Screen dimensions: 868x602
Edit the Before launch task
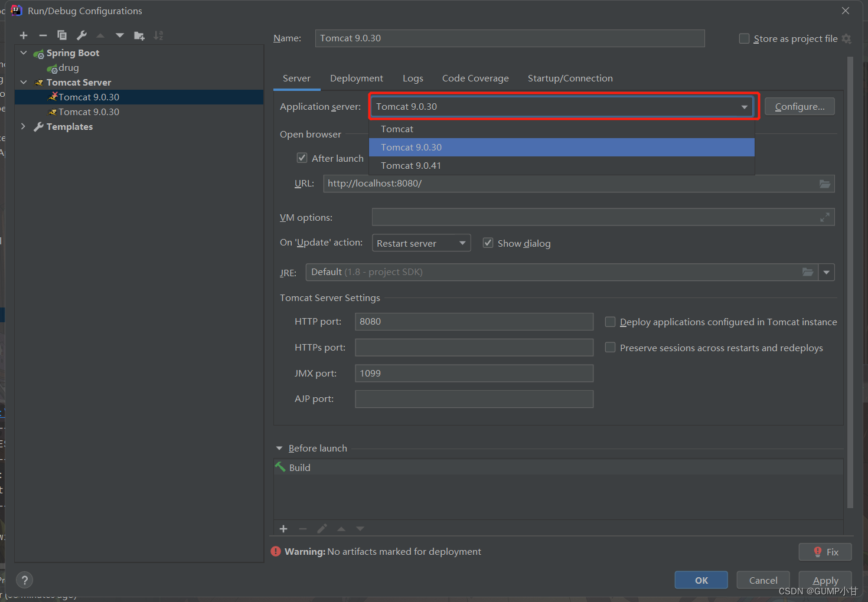point(322,529)
